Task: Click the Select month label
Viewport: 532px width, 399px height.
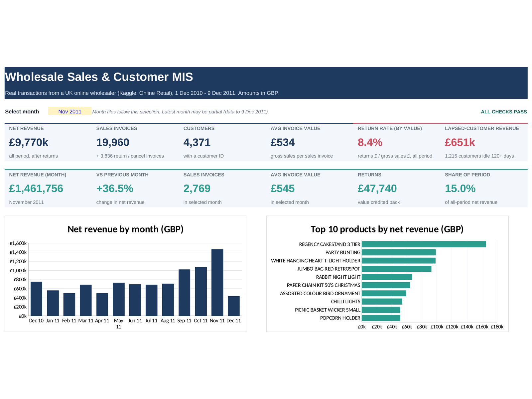Action: click(x=22, y=112)
